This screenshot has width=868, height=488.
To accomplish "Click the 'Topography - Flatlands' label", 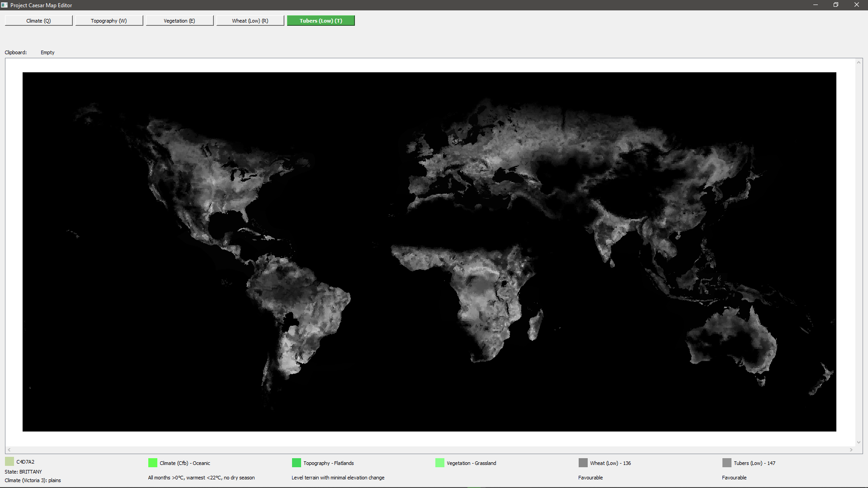I will click(x=329, y=463).
